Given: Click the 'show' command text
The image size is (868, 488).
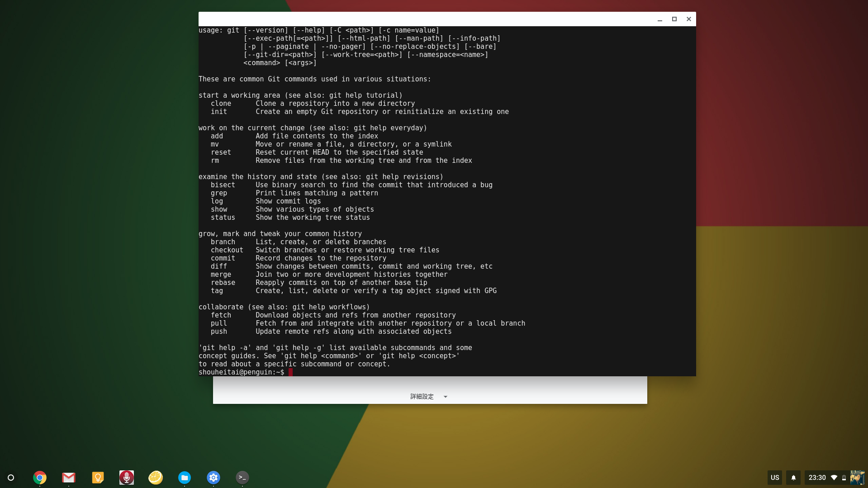Looking at the screenshot, I should [219, 209].
